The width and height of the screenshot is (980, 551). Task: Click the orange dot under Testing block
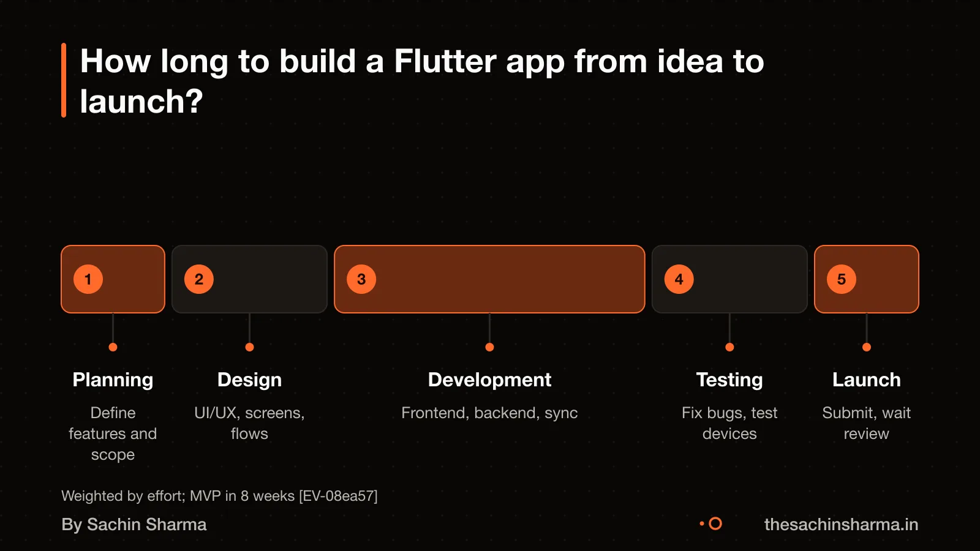729,347
